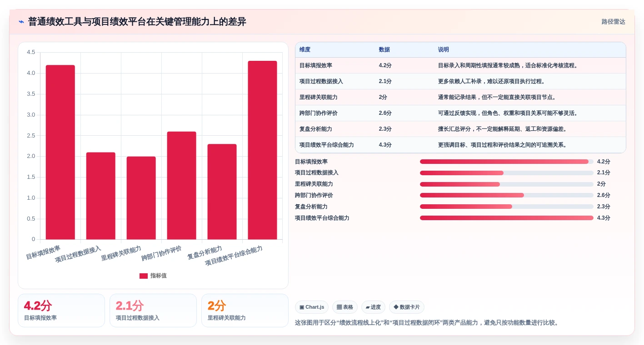Click x-axis label 复盘分析能力
The height and width of the screenshot is (345, 644).
coord(205,252)
